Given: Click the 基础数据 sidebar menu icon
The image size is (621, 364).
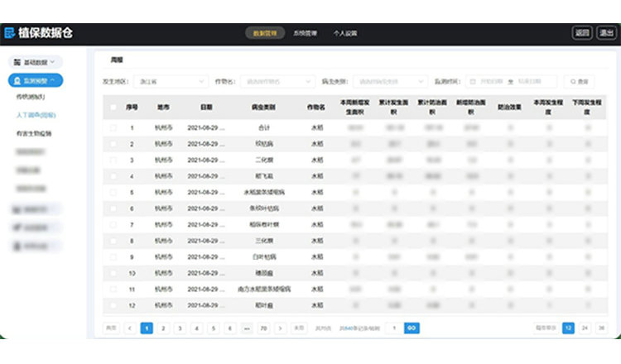Looking at the screenshot, I should point(17,62).
